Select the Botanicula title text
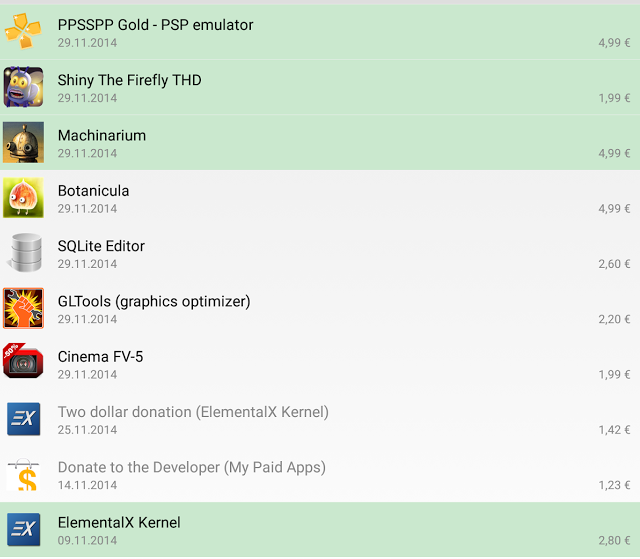 click(93, 190)
